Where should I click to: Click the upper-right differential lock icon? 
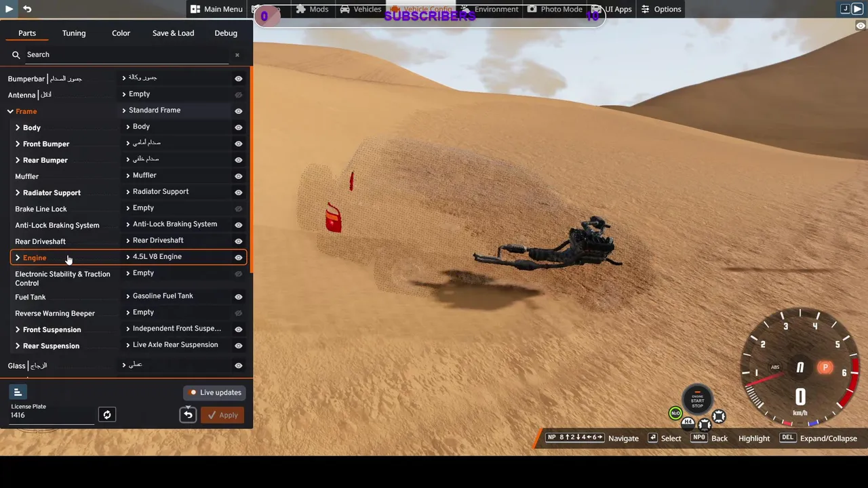click(719, 416)
